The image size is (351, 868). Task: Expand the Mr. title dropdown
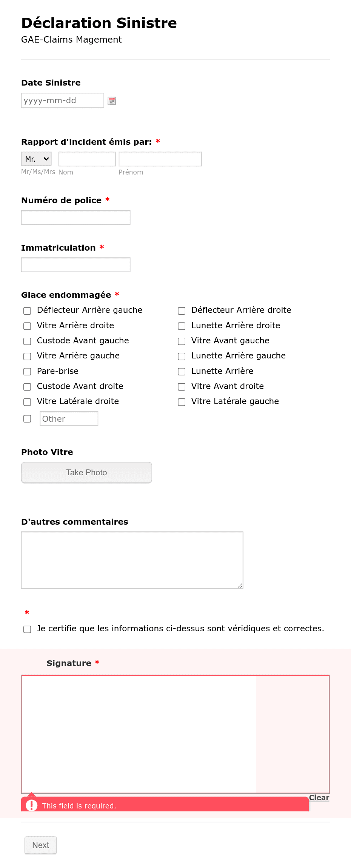(x=36, y=159)
